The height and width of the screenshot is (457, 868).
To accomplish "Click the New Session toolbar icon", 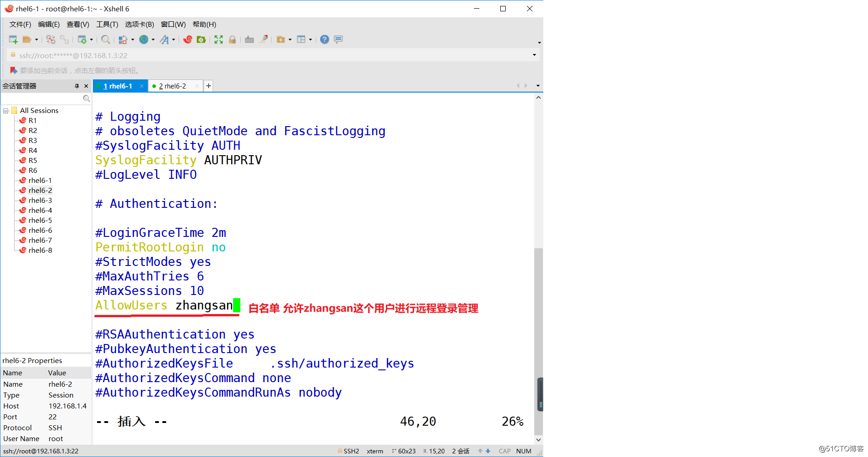I will click(x=13, y=39).
